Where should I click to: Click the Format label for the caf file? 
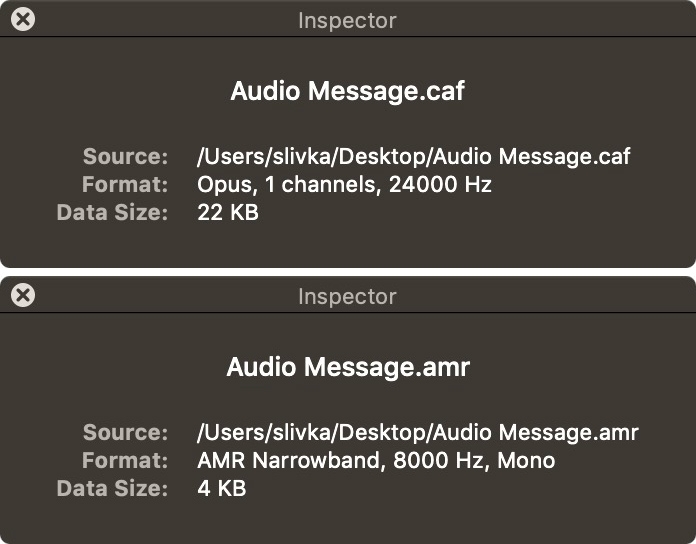[125, 184]
